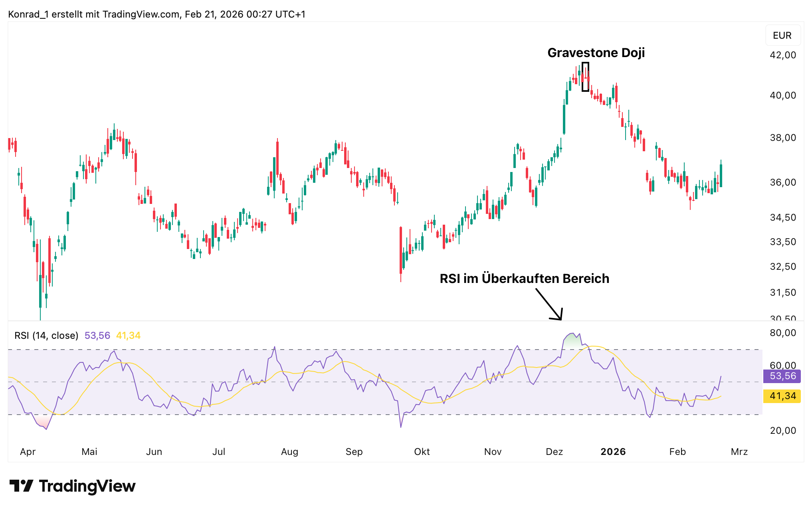Click the last green candle at the right edge
The width and height of the screenshot is (812, 510).
click(x=721, y=176)
